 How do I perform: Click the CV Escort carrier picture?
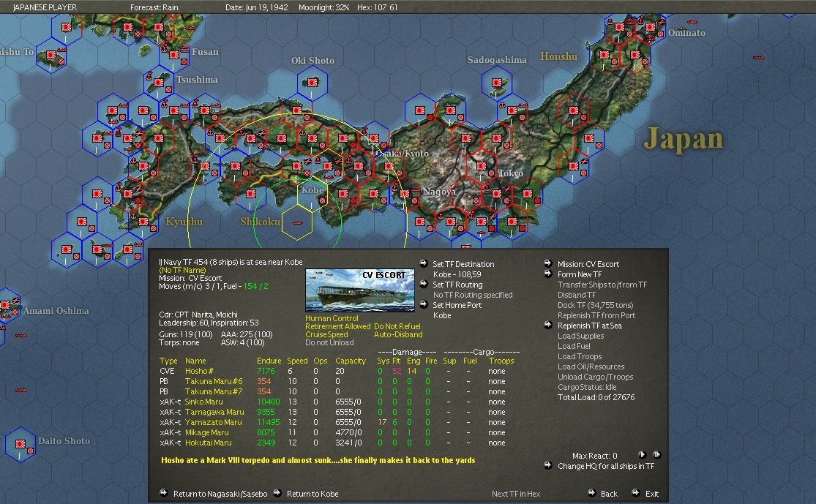[359, 290]
